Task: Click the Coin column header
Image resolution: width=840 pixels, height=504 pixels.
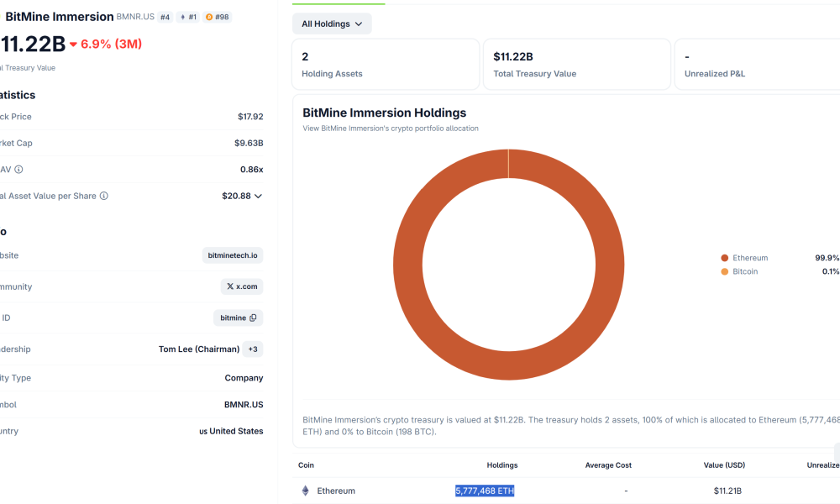Action: [x=306, y=465]
